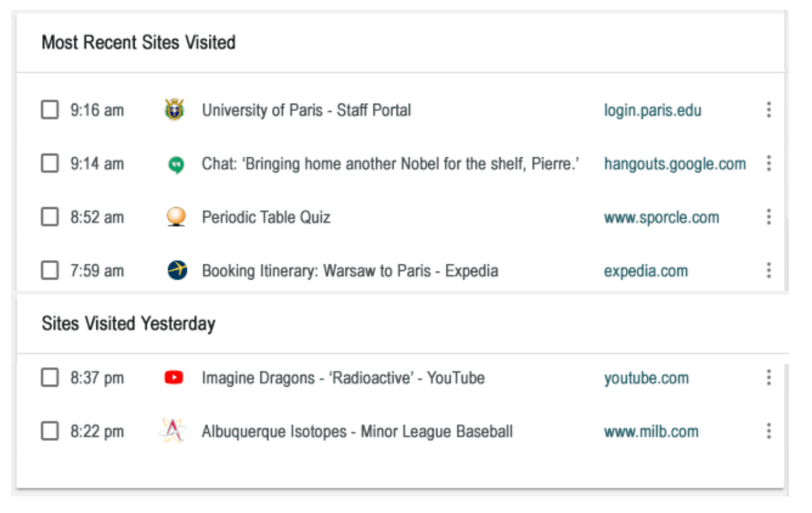Click the red YouTube play icon

[174, 377]
